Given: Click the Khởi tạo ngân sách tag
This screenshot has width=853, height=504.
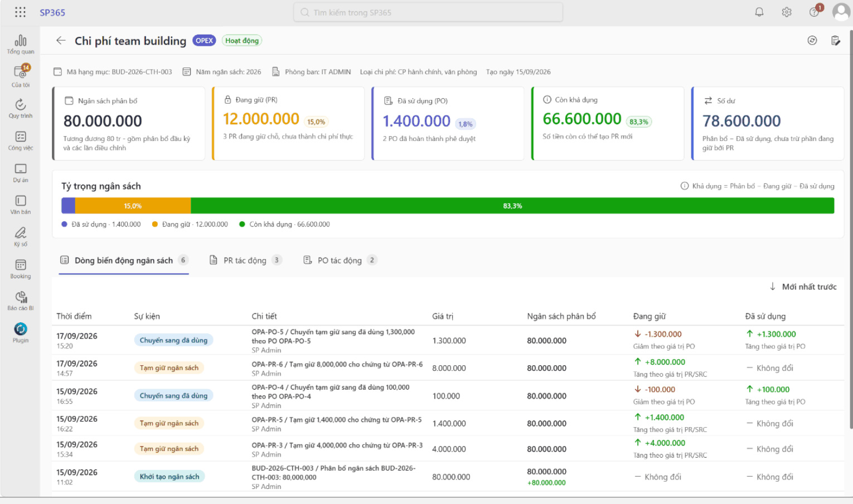Looking at the screenshot, I should [169, 477].
